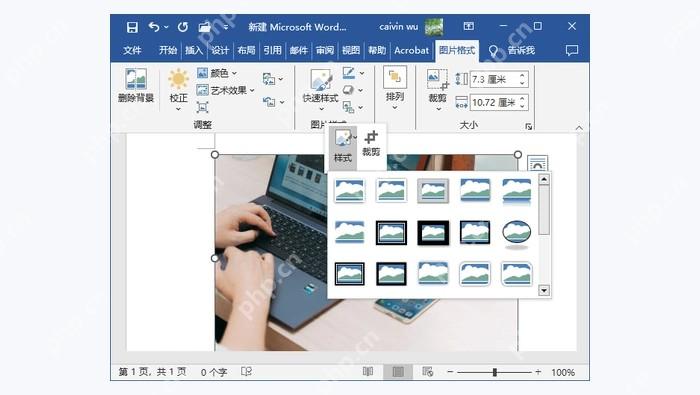
Task: Switch to the 邮件 tab
Action: (298, 50)
